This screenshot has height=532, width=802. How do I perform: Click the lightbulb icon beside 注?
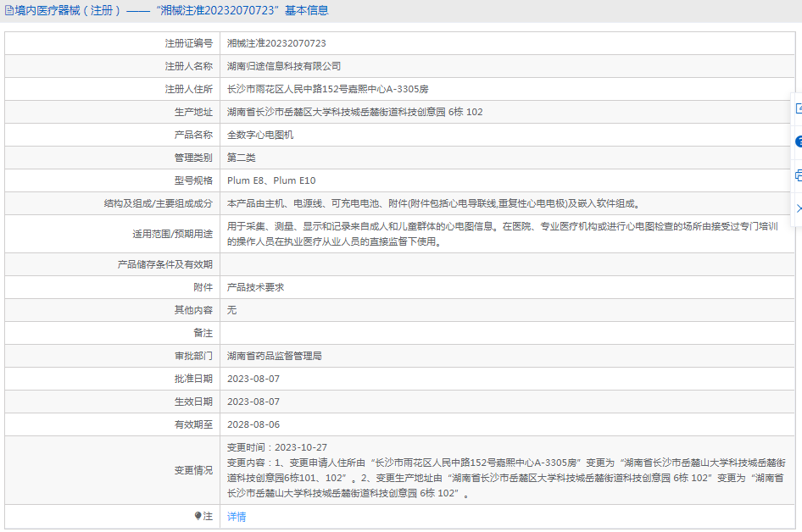(x=198, y=516)
